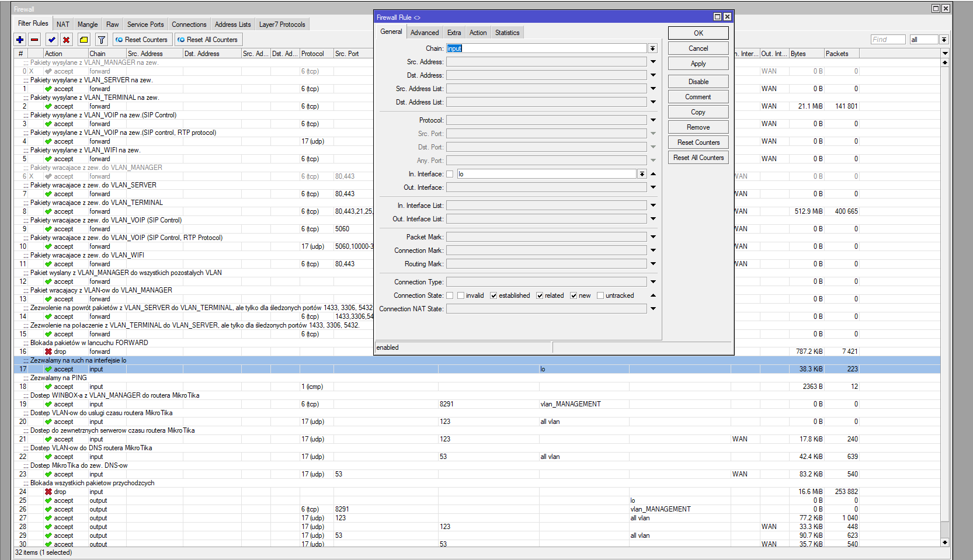Viewport: 973px width, 560px height.
Task: Switch to the Connections tab
Action: click(x=189, y=25)
